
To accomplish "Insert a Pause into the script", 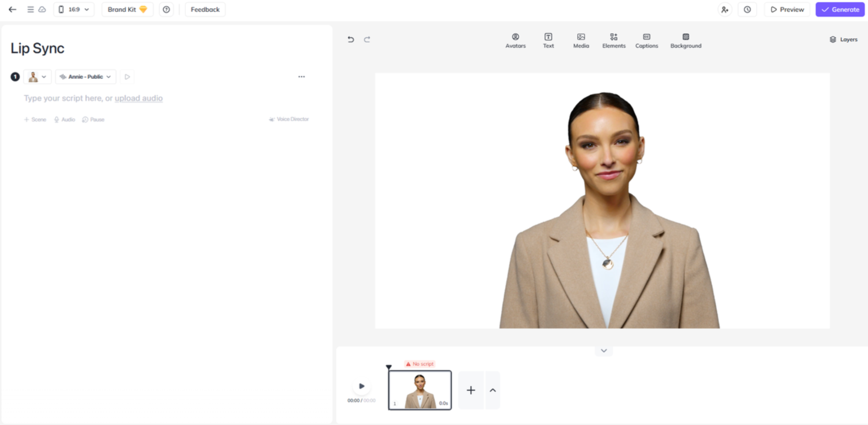I will tap(93, 119).
